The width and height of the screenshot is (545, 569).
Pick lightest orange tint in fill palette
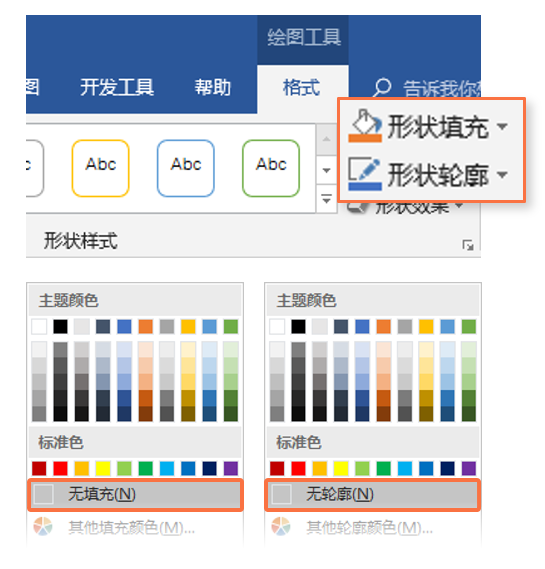pyautogui.click(x=146, y=349)
